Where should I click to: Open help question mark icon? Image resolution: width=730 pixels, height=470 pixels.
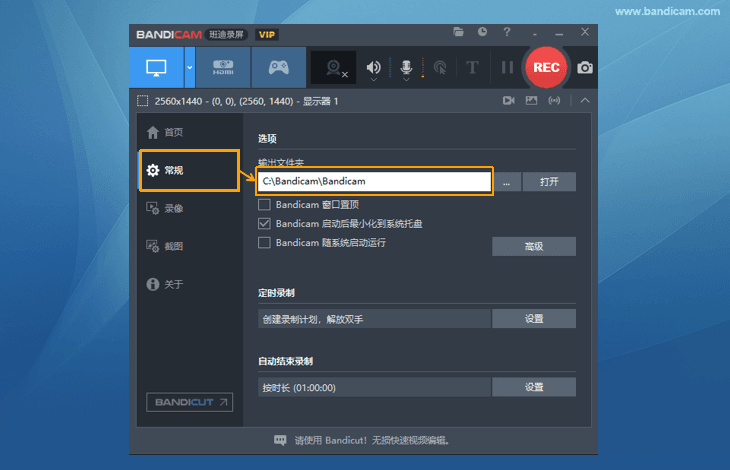pyautogui.click(x=507, y=32)
